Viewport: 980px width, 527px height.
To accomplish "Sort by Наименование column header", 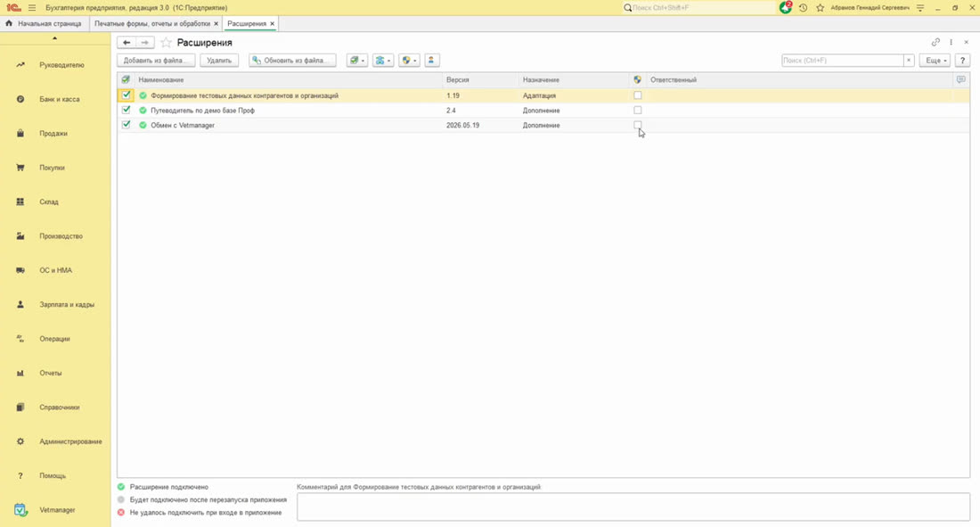I will (x=161, y=79).
